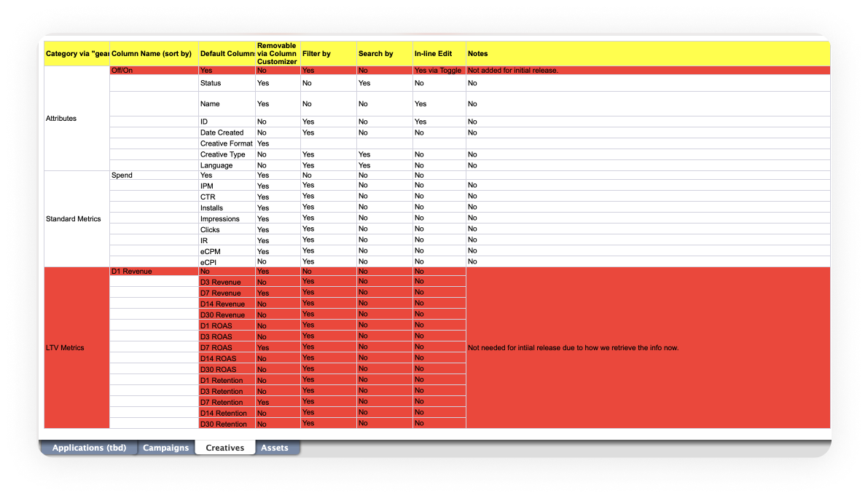This screenshot has height=498, width=868.
Task: Click the 'LTV Metrics' category cell
Action: [77, 348]
